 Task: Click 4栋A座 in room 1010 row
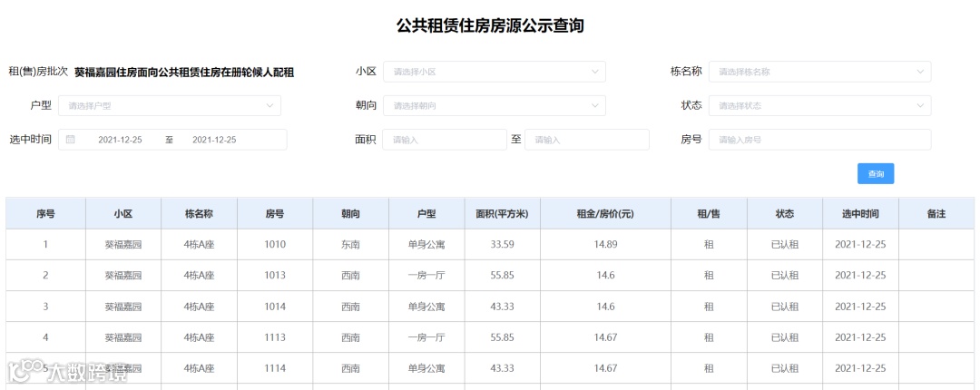click(199, 244)
